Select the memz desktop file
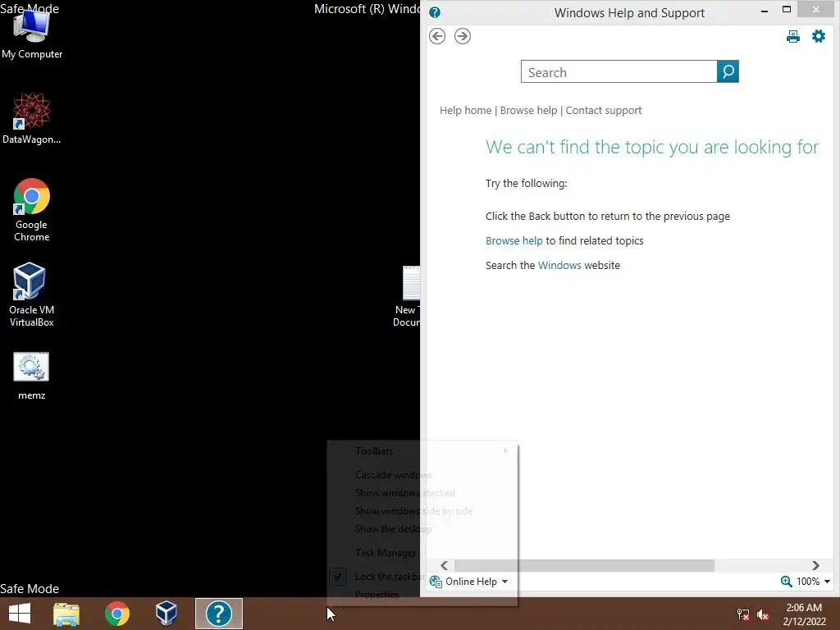Image resolution: width=840 pixels, height=630 pixels. coord(32,376)
